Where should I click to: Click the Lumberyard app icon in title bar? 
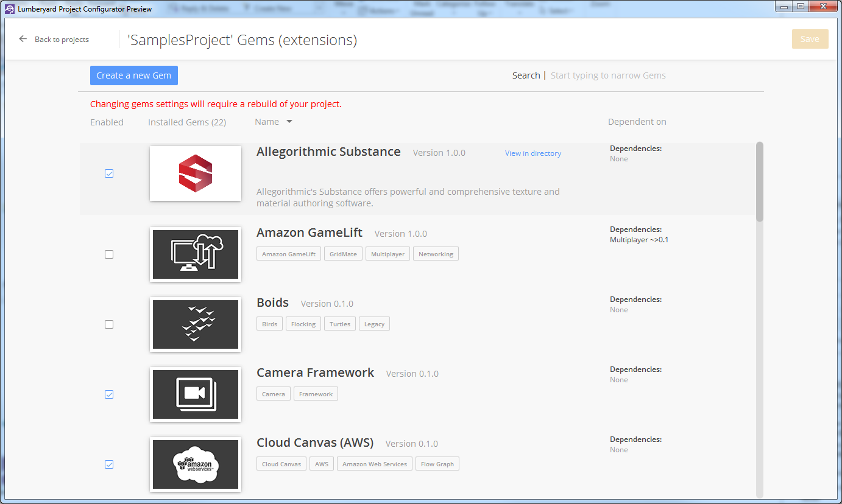click(x=9, y=9)
